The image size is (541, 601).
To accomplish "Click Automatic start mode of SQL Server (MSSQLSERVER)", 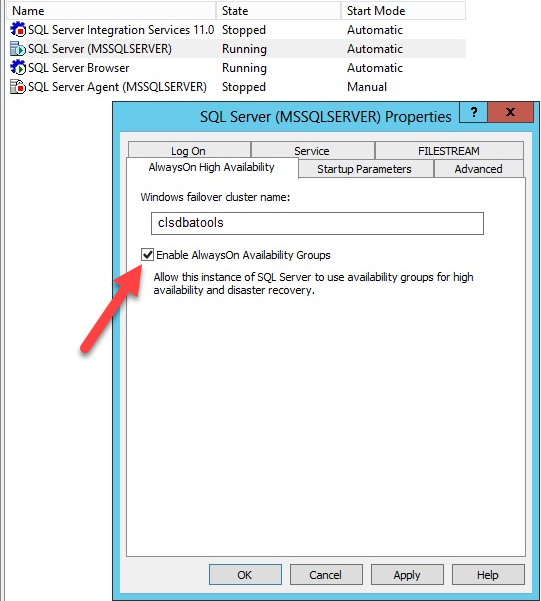I will click(x=375, y=49).
